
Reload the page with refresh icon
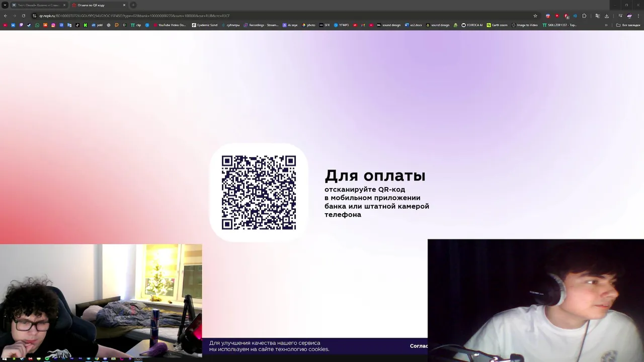[x=23, y=16]
